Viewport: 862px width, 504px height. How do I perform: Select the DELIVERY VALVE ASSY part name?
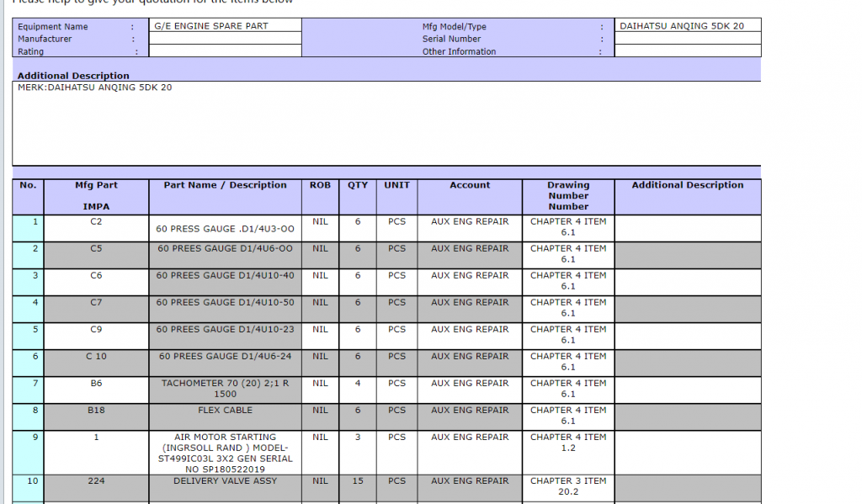pos(225,481)
